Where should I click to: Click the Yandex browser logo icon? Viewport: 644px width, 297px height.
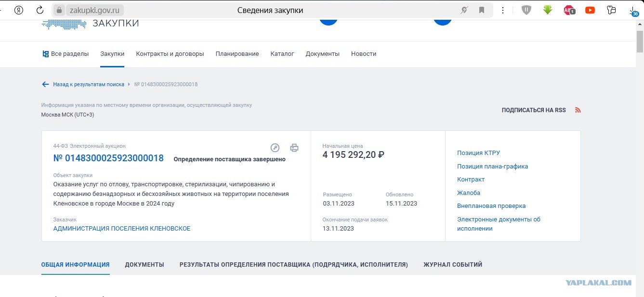19,10
